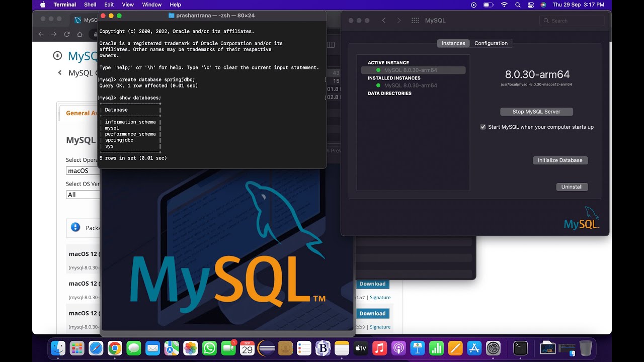Open Messages from the dock
The image size is (644, 362).
click(x=134, y=348)
